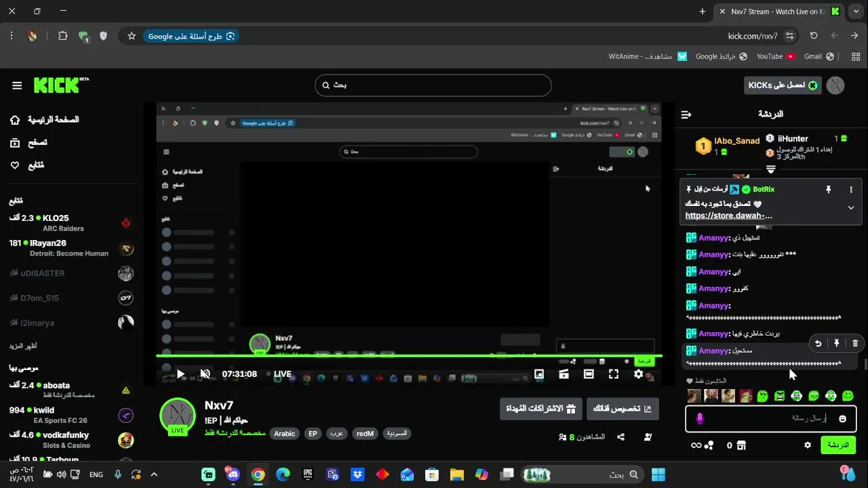Screen dimensions: 868x488
Task: Click the channel points infinity icon
Action: [x=696, y=445]
